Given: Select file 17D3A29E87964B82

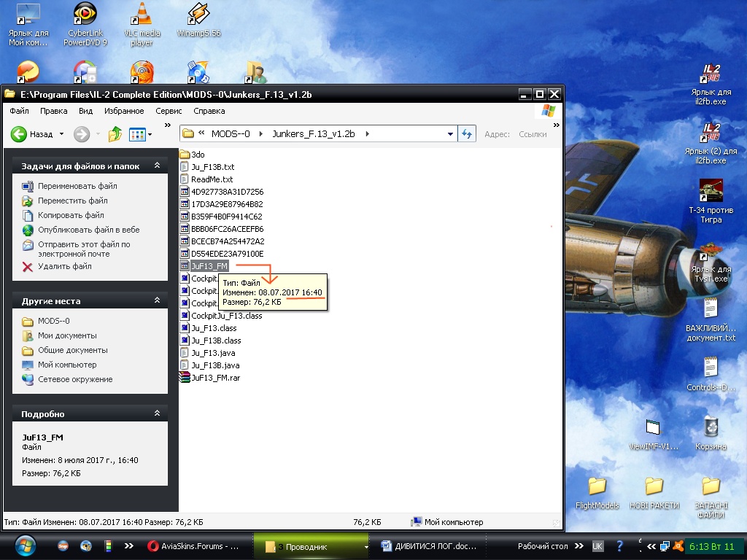Looking at the screenshot, I should [x=222, y=204].
